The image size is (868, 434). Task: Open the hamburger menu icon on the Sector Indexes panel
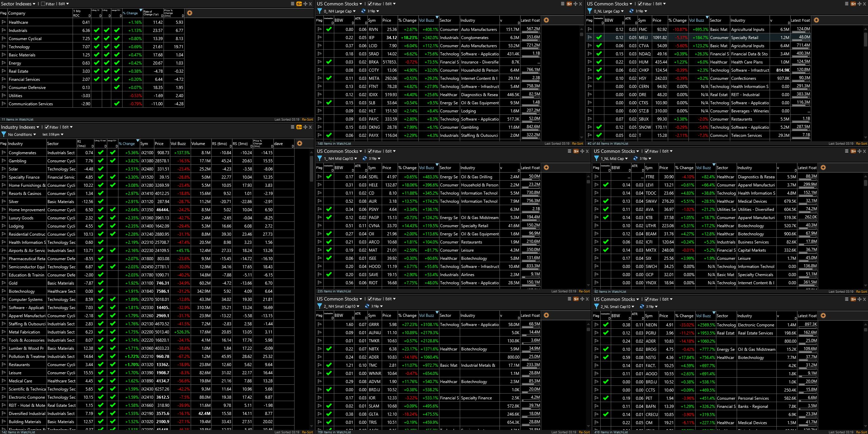click(x=292, y=4)
